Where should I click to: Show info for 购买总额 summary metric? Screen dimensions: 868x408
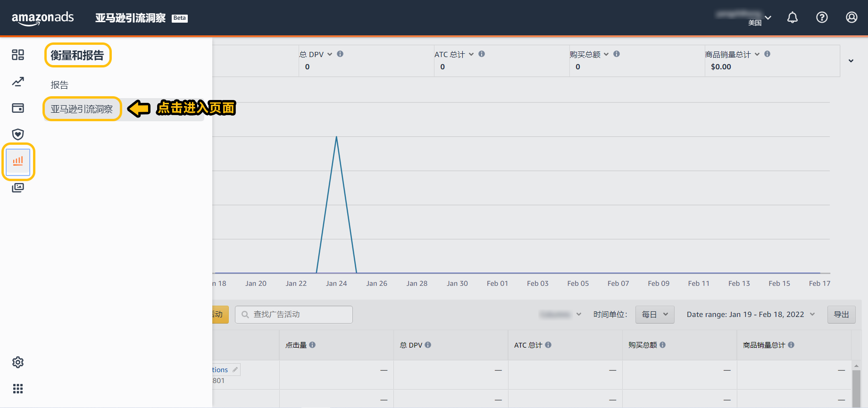(x=617, y=54)
